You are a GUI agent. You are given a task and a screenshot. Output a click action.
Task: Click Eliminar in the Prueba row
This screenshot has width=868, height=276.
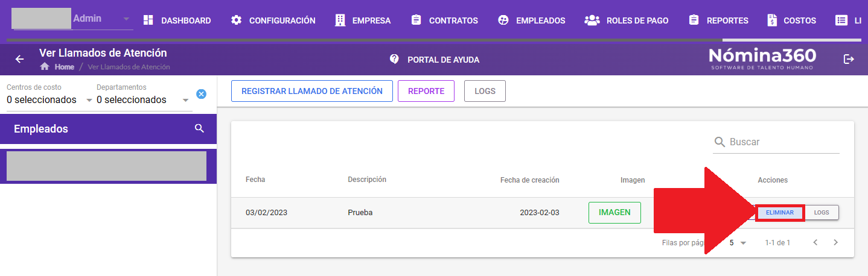point(780,213)
